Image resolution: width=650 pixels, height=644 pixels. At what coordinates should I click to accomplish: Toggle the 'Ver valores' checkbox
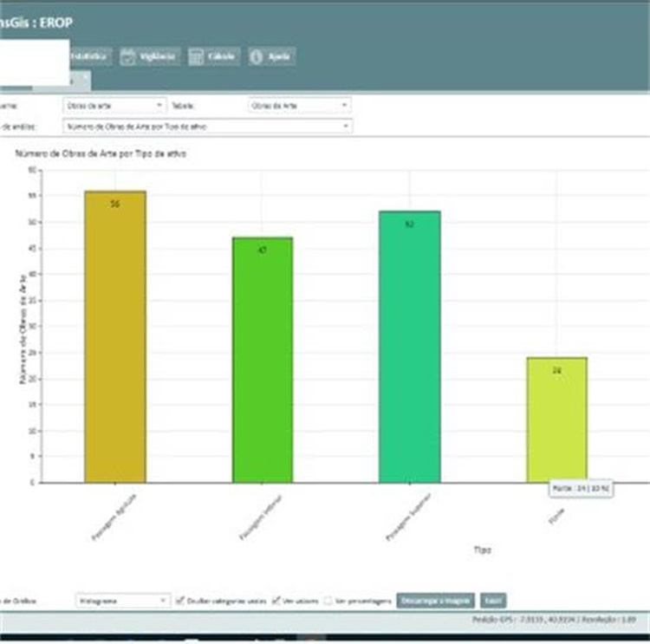click(276, 600)
